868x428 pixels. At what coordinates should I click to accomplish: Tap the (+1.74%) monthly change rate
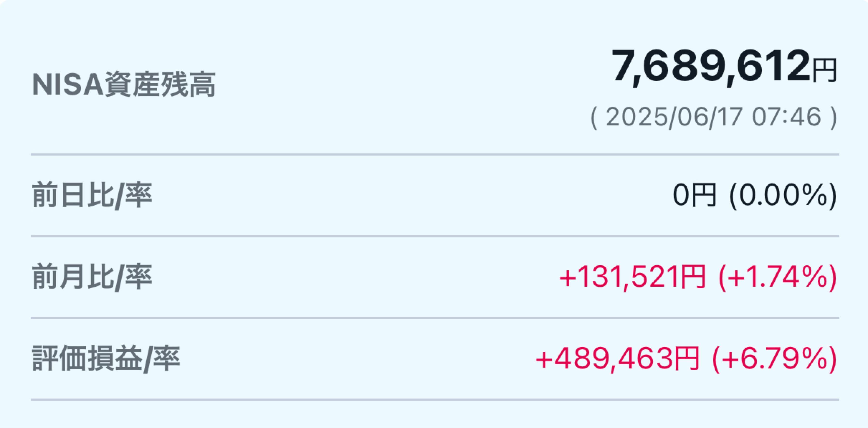[778, 277]
